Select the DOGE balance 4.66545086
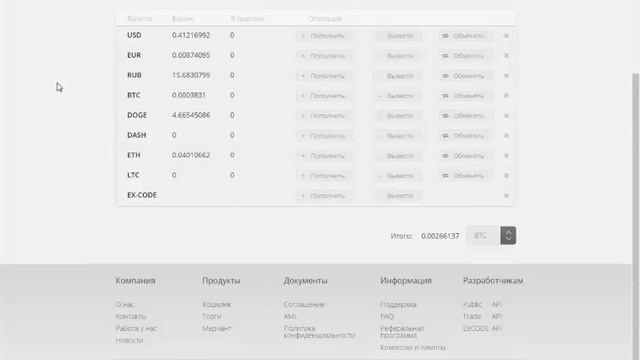 point(191,116)
